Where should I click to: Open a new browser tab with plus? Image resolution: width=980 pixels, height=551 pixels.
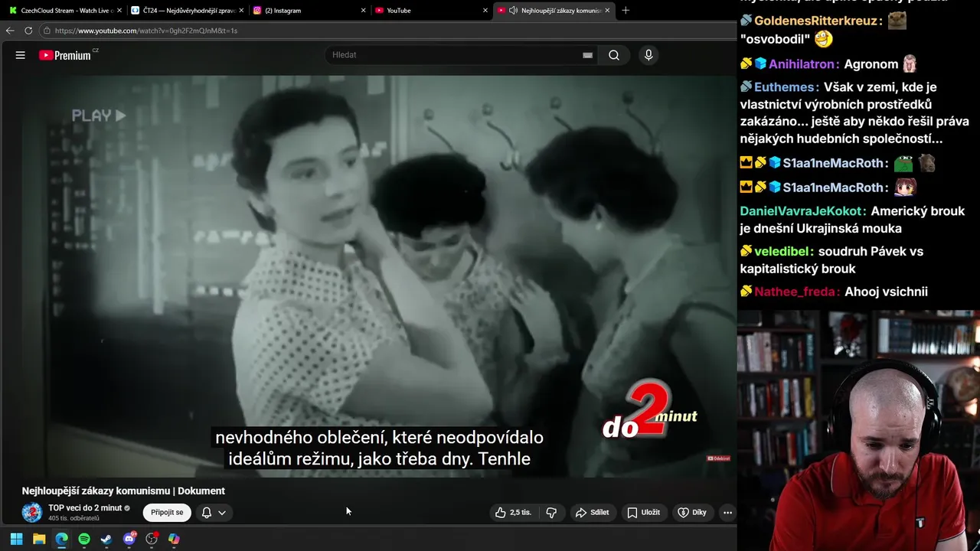[626, 10]
